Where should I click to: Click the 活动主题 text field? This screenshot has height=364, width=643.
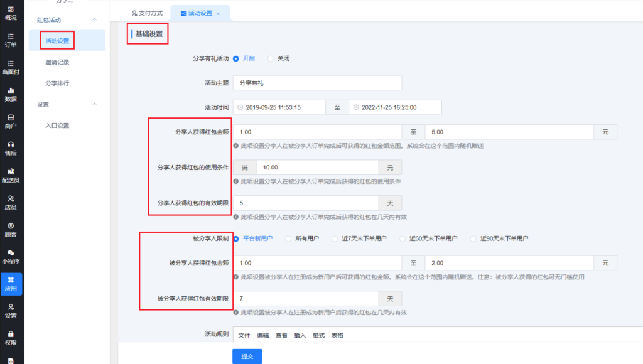point(316,83)
